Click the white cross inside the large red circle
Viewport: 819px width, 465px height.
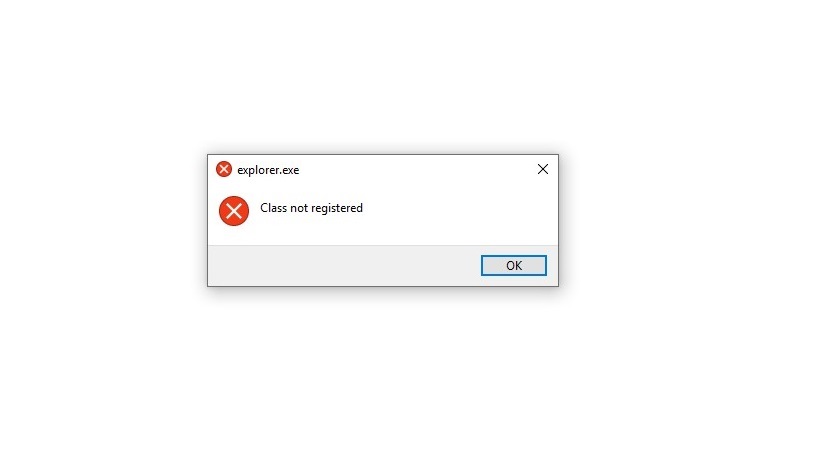pos(233,211)
